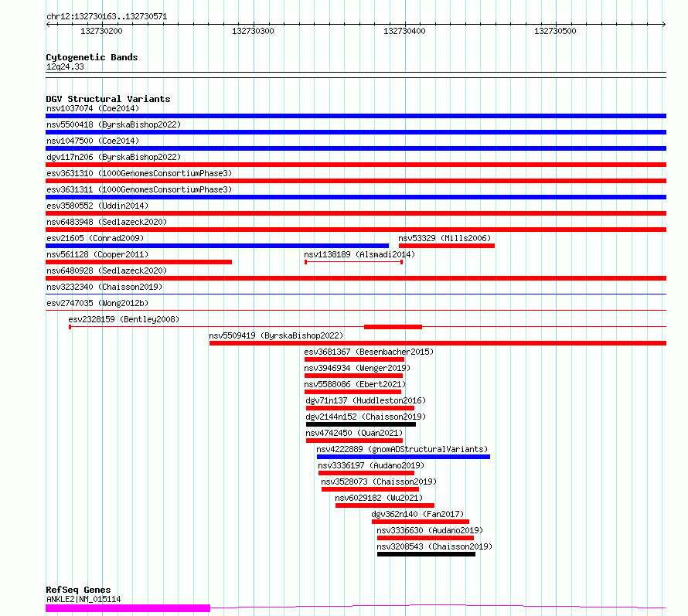
Task: Click nsv3208543 (Chaisson2019) label
Action: pos(434,546)
